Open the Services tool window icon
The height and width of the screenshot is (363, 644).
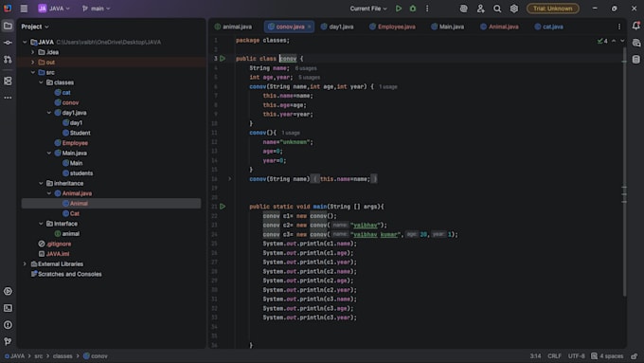point(8,291)
